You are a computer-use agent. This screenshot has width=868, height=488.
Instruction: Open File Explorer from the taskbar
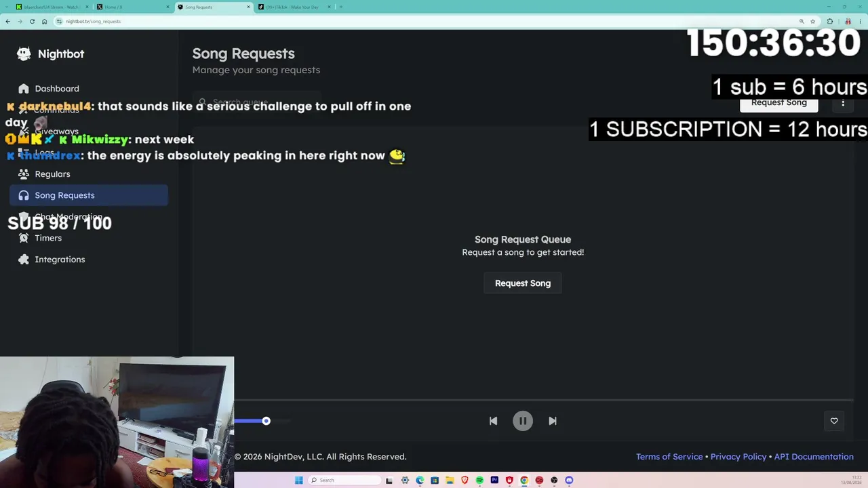coord(450,481)
